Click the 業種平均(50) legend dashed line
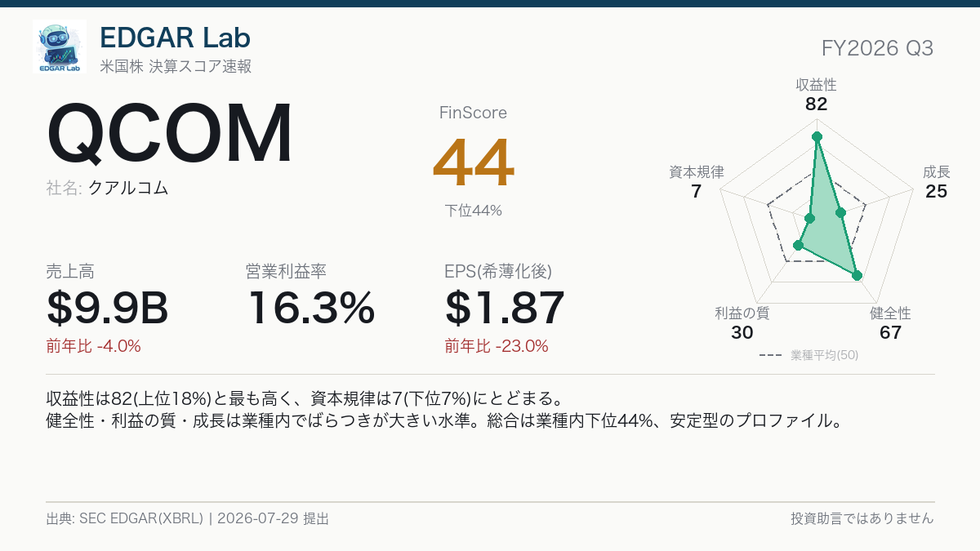The image size is (980, 551). (x=772, y=356)
